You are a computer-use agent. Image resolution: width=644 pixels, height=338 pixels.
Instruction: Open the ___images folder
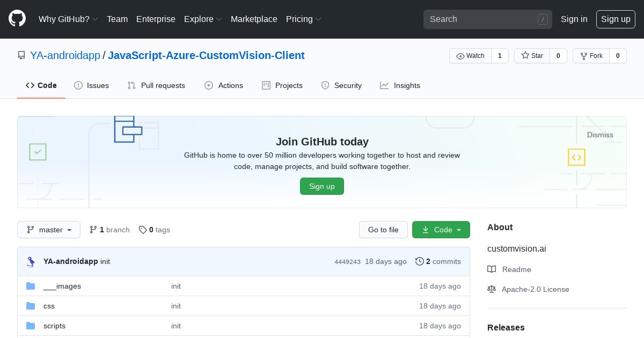click(x=62, y=286)
